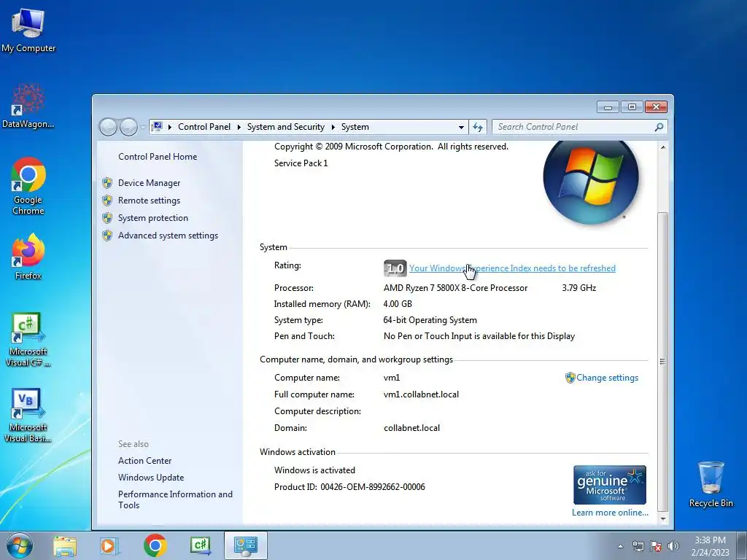The height and width of the screenshot is (560, 747).
Task: Click Windows Experience Index refresh link
Action: (x=512, y=268)
